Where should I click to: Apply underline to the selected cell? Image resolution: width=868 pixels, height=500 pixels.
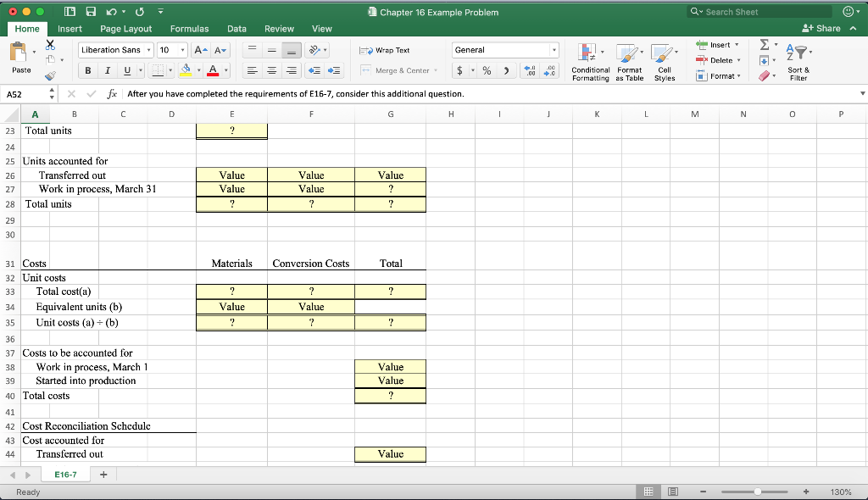pyautogui.click(x=126, y=69)
